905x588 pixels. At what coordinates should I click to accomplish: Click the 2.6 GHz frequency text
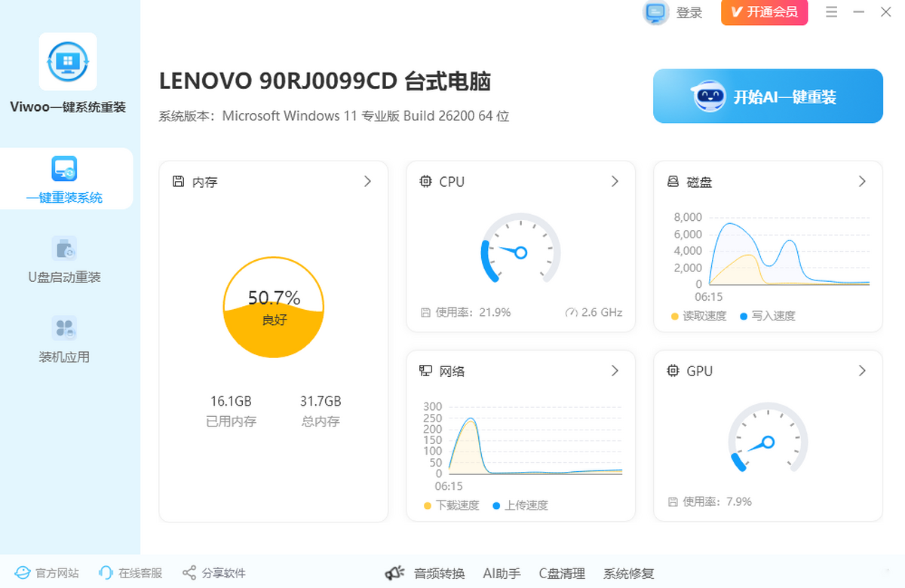click(x=602, y=312)
